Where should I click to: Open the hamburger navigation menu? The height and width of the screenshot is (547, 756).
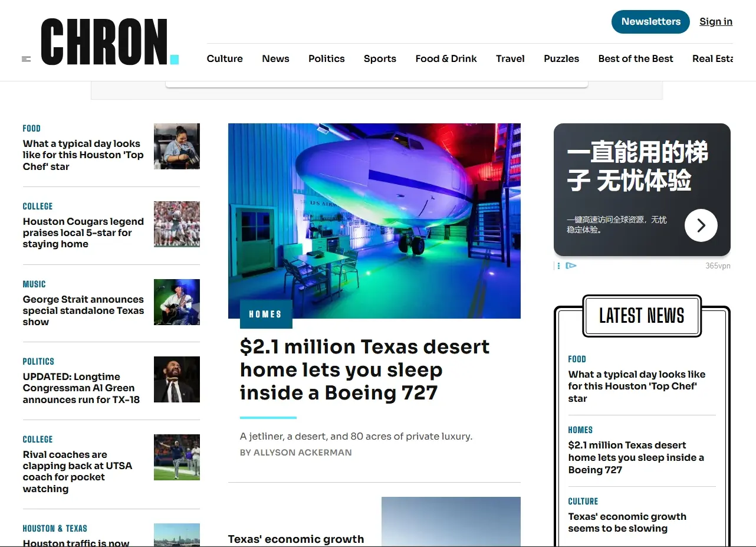26,59
